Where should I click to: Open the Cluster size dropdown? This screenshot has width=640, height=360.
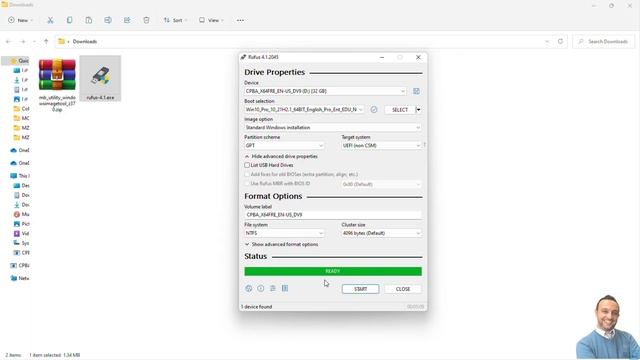click(381, 233)
